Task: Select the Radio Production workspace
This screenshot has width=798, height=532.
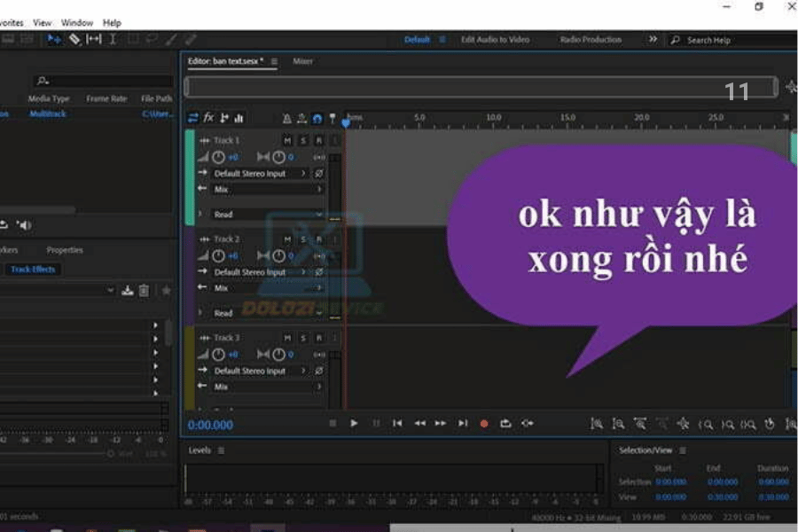Action: [x=591, y=40]
